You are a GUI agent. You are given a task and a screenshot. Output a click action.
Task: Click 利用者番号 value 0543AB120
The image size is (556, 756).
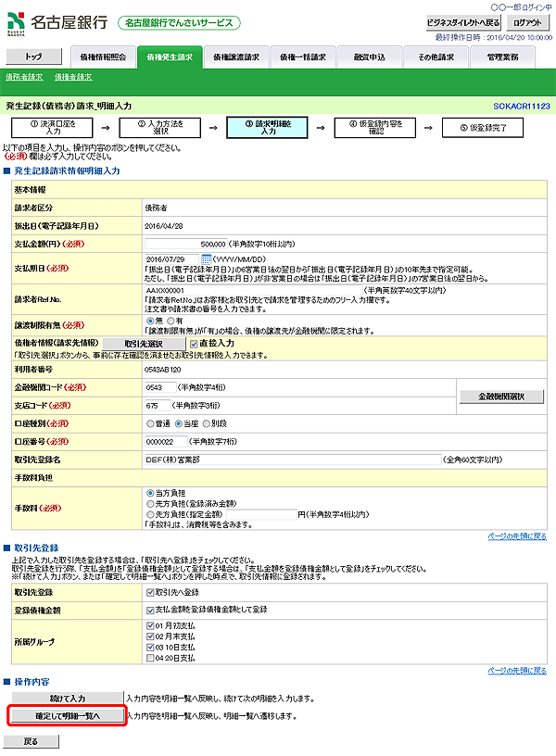(x=162, y=370)
